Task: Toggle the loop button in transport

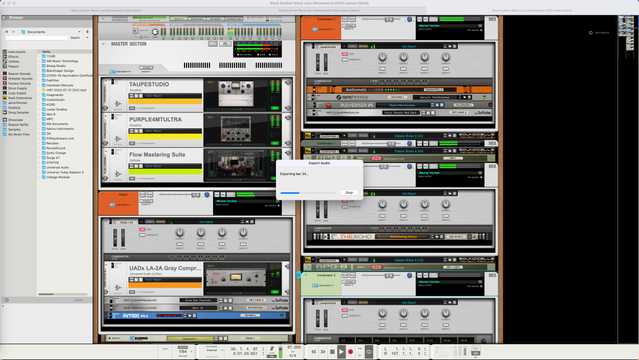Action: click(369, 351)
